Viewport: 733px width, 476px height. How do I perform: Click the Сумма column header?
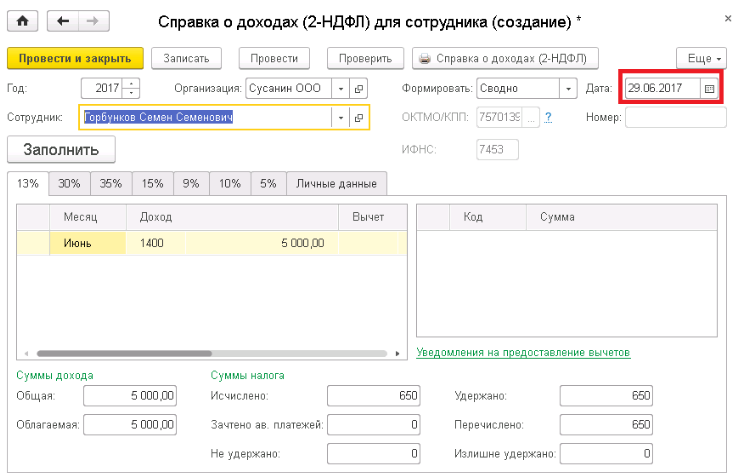622,217
